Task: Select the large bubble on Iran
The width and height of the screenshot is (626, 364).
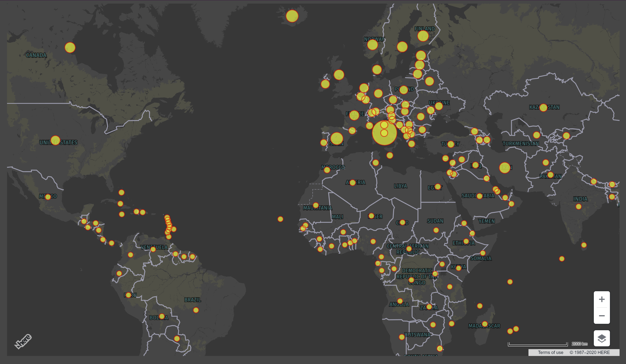Action: point(505,168)
